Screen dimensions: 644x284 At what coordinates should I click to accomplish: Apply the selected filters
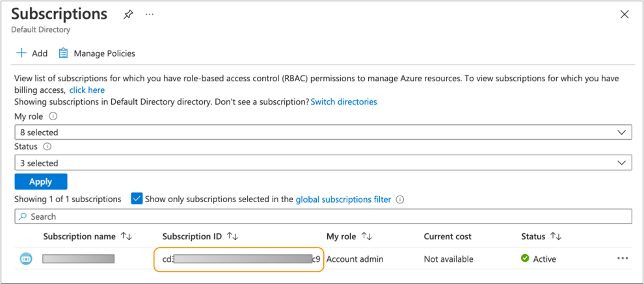41,181
